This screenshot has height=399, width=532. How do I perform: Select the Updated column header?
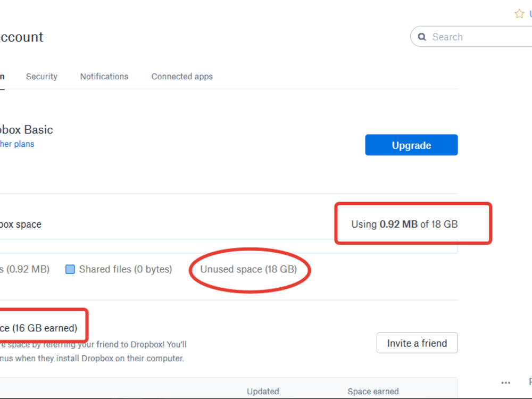click(263, 391)
